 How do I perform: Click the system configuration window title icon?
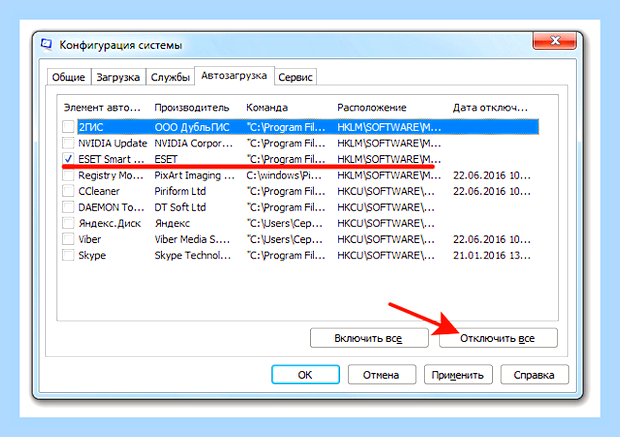pos(47,44)
